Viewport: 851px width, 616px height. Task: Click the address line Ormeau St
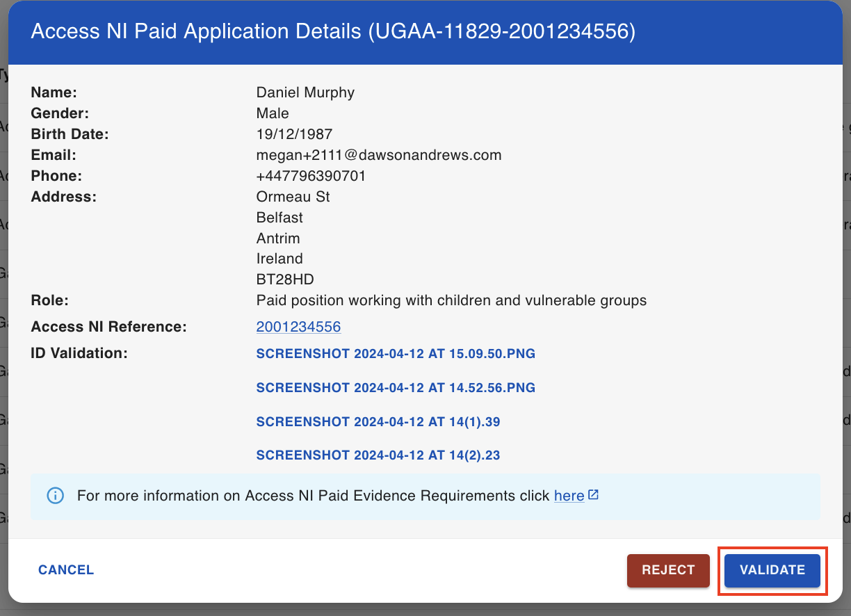click(x=293, y=197)
